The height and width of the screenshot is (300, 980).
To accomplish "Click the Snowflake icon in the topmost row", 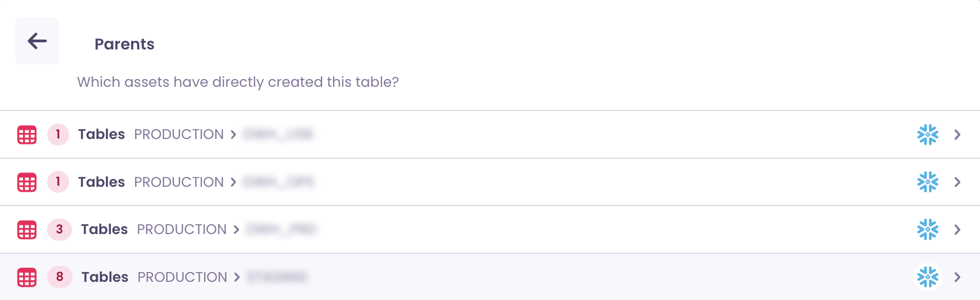I will 927,135.
